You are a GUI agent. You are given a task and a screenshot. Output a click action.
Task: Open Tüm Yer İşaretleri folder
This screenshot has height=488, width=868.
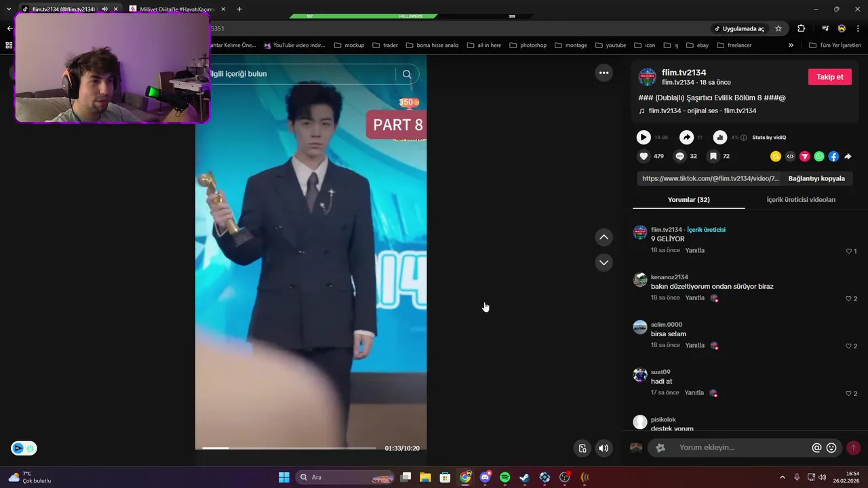tap(835, 45)
